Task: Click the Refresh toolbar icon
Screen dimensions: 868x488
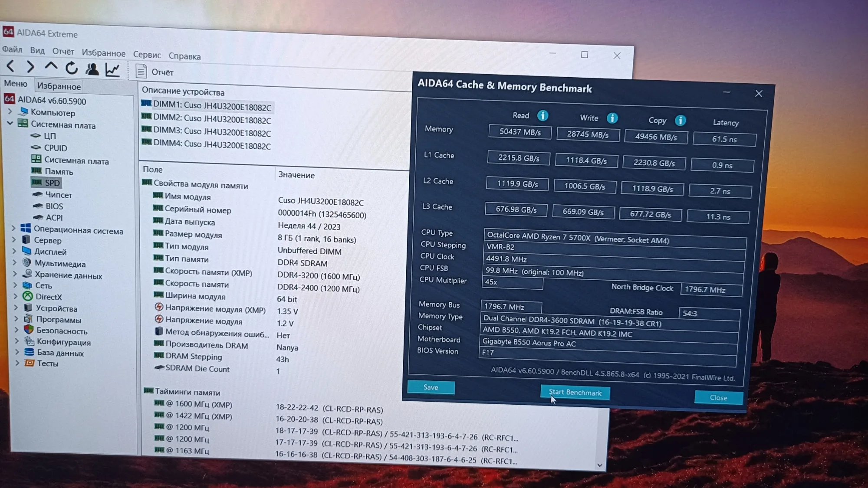Action: pos(72,68)
